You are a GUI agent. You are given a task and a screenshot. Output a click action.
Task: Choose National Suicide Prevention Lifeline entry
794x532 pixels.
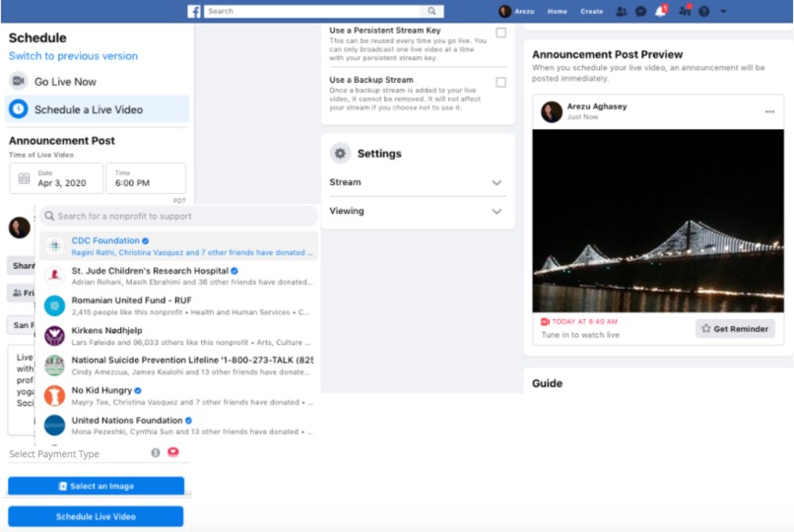pyautogui.click(x=179, y=366)
